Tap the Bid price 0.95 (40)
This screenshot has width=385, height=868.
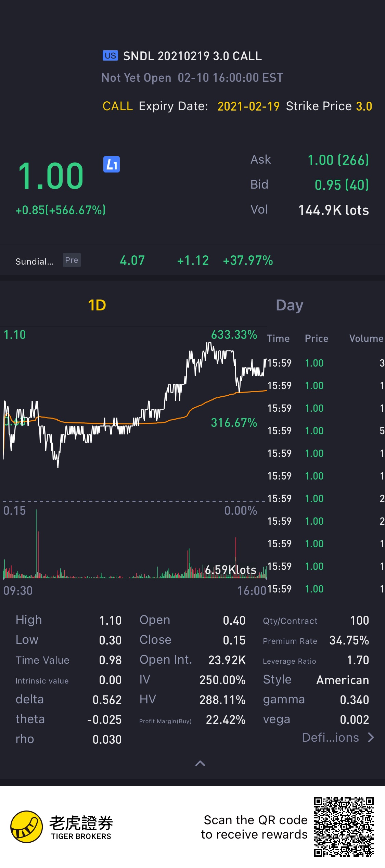click(x=342, y=185)
